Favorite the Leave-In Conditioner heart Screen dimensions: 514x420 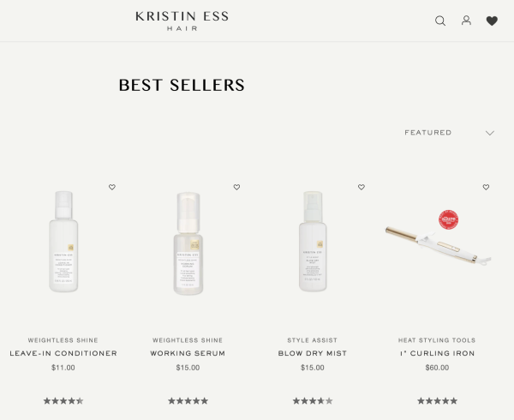pyautogui.click(x=112, y=187)
